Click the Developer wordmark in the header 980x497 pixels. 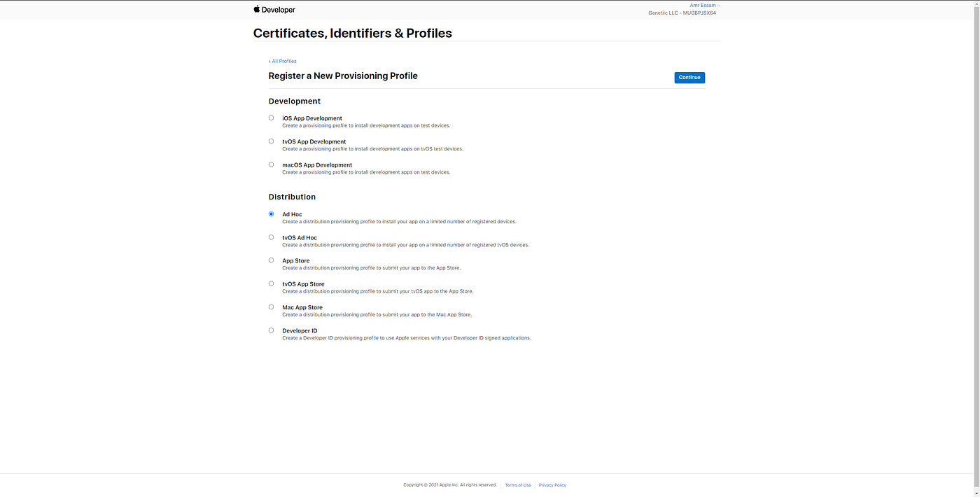(x=278, y=9)
